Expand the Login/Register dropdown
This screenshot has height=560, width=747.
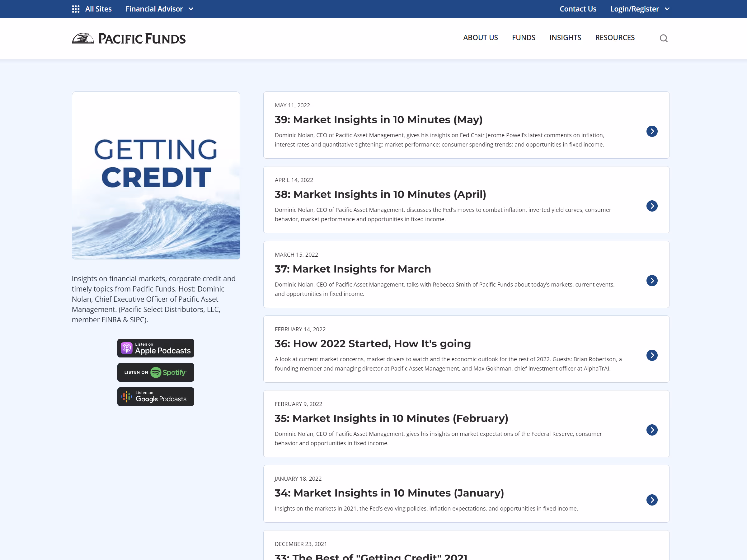click(x=640, y=9)
